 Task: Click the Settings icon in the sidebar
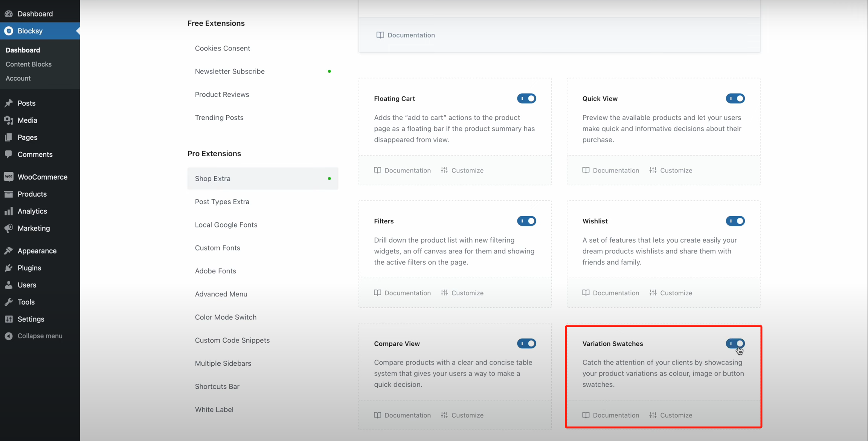9,319
